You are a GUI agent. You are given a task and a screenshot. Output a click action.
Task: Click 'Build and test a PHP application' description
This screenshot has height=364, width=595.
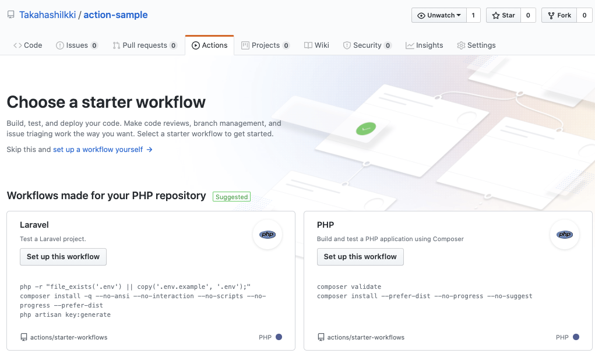(390, 239)
